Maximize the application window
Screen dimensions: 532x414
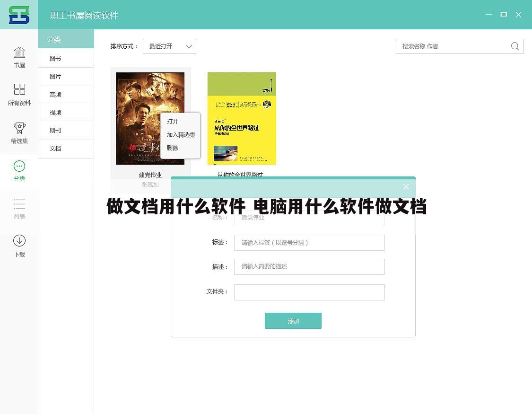pyautogui.click(x=504, y=15)
